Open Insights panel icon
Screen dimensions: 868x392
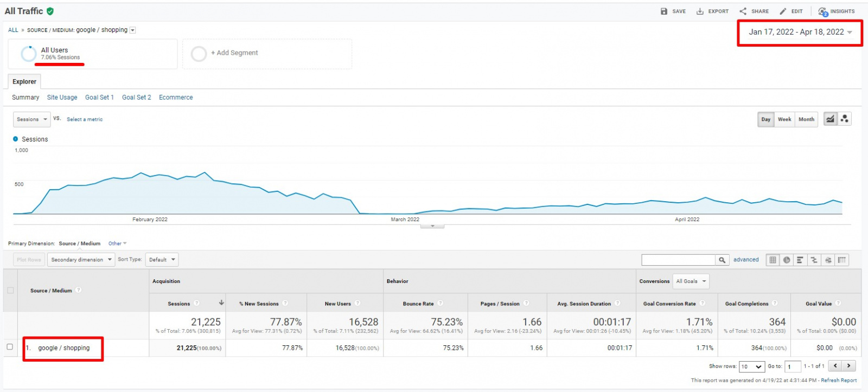[x=823, y=11]
